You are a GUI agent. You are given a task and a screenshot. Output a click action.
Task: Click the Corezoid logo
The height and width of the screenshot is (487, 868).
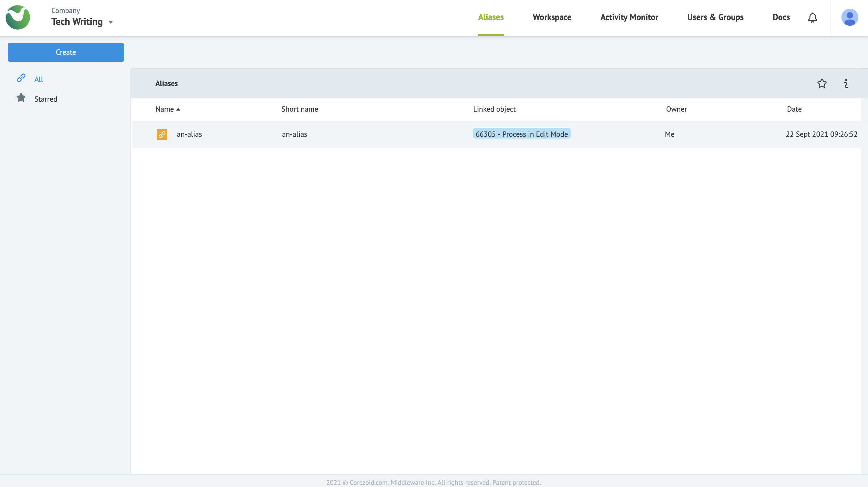pos(18,17)
